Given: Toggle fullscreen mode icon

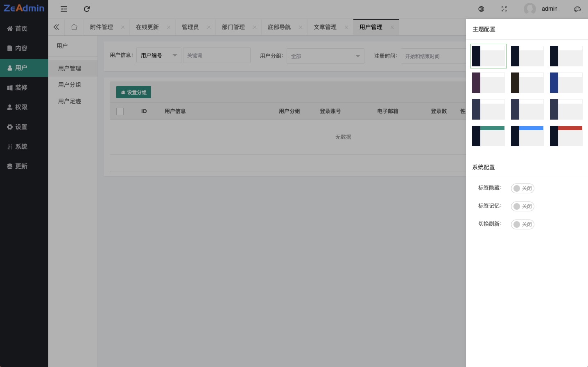Looking at the screenshot, I should (504, 9).
